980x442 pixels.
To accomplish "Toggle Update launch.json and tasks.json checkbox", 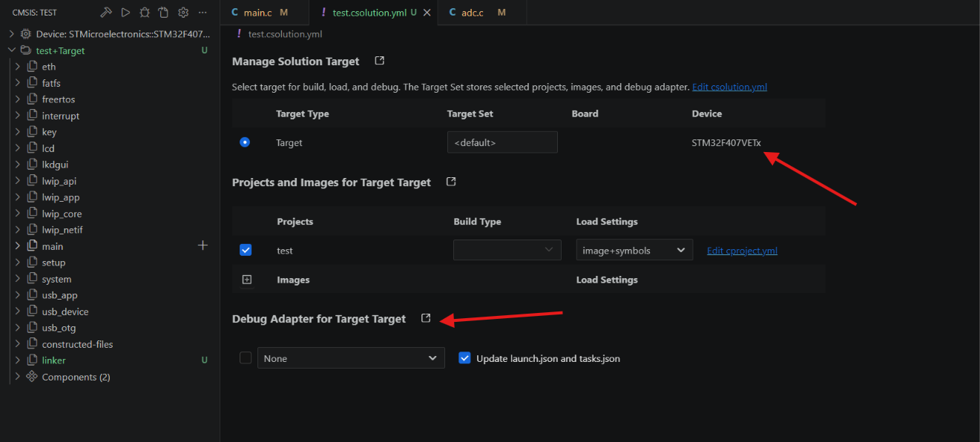I will [x=465, y=357].
